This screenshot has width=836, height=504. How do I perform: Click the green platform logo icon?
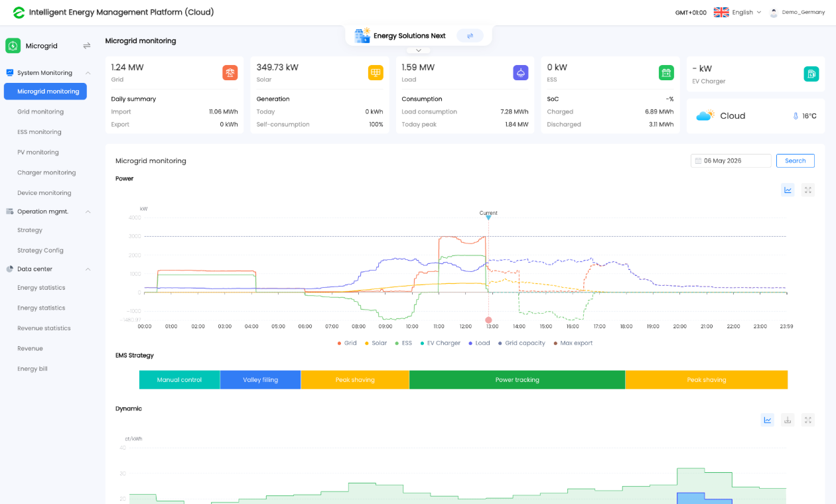[19, 13]
